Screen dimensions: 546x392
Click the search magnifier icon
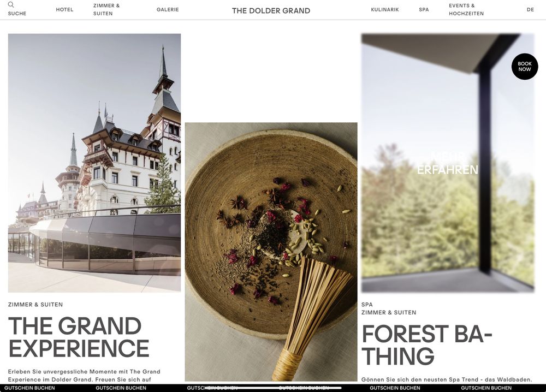11,4
